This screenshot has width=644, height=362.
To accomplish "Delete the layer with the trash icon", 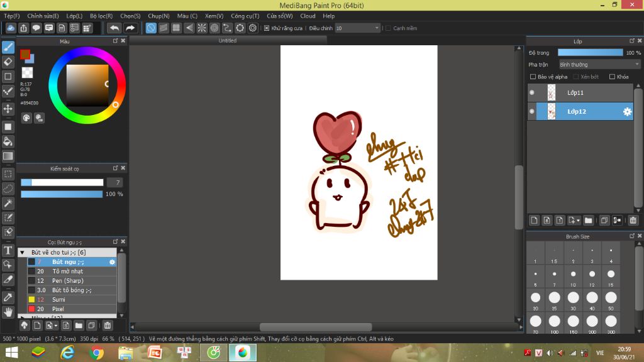I will click(x=633, y=221).
